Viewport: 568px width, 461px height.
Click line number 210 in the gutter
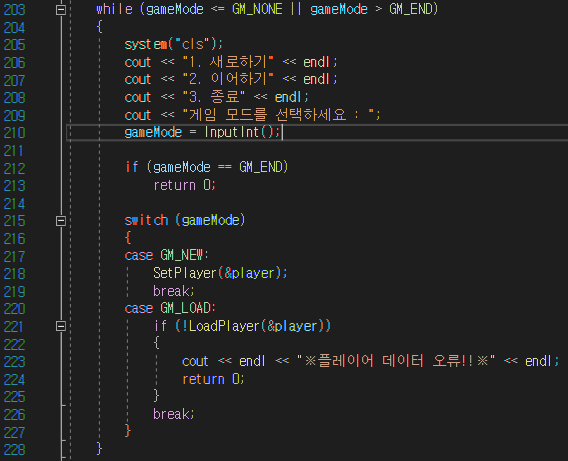14,133
